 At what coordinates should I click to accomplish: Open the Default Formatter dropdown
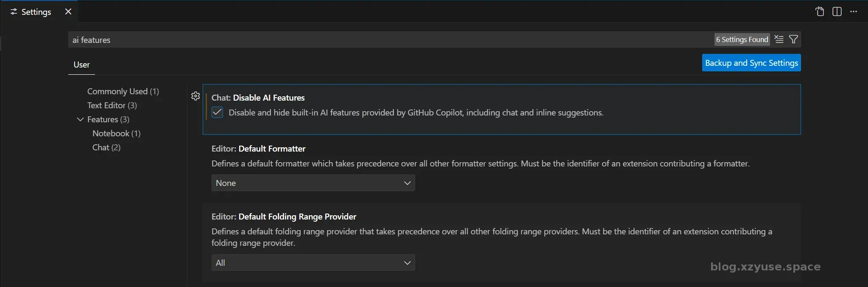pos(313,183)
